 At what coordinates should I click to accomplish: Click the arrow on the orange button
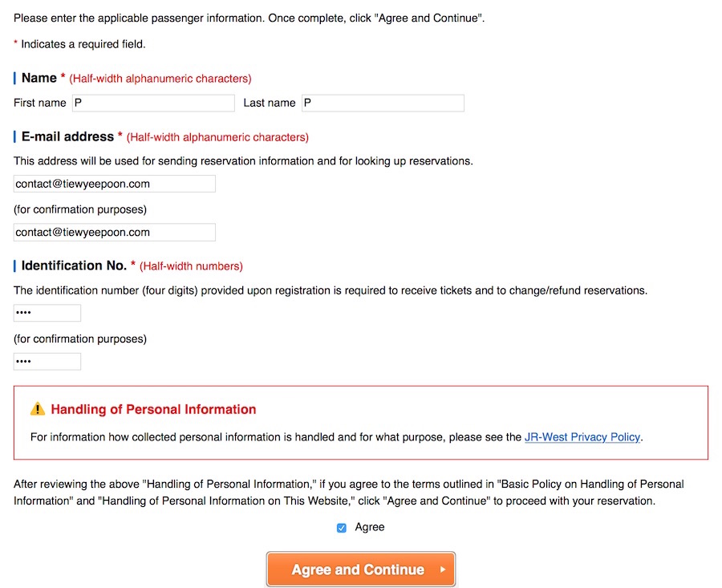(x=442, y=570)
